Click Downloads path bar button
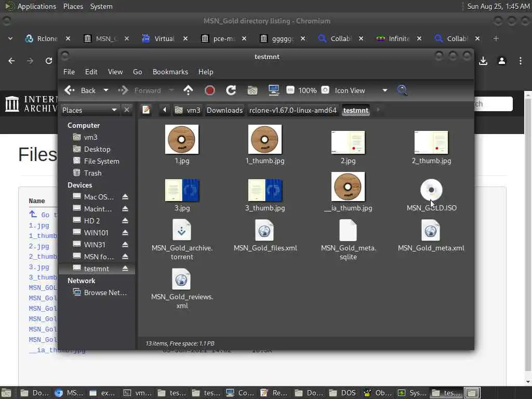 [x=224, y=110]
